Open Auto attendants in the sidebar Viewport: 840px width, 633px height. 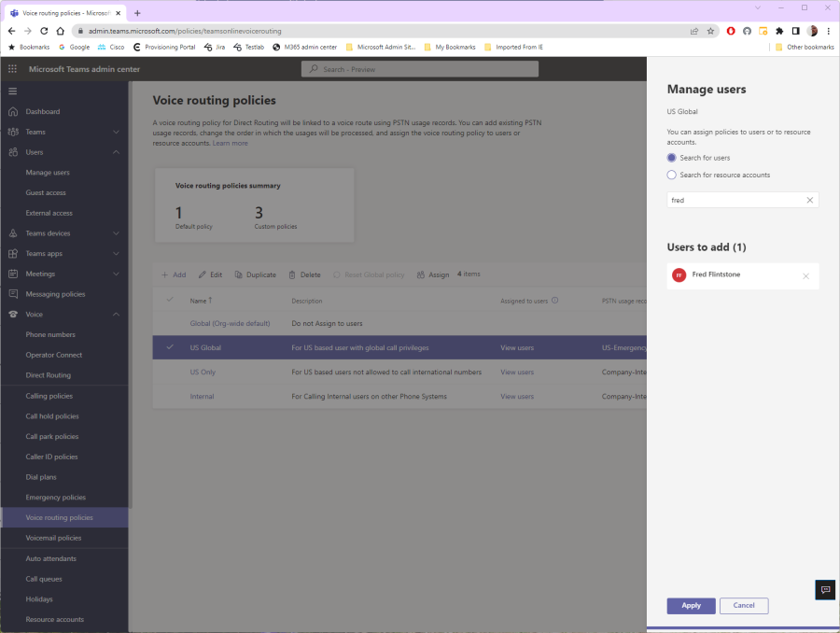pyautogui.click(x=51, y=558)
